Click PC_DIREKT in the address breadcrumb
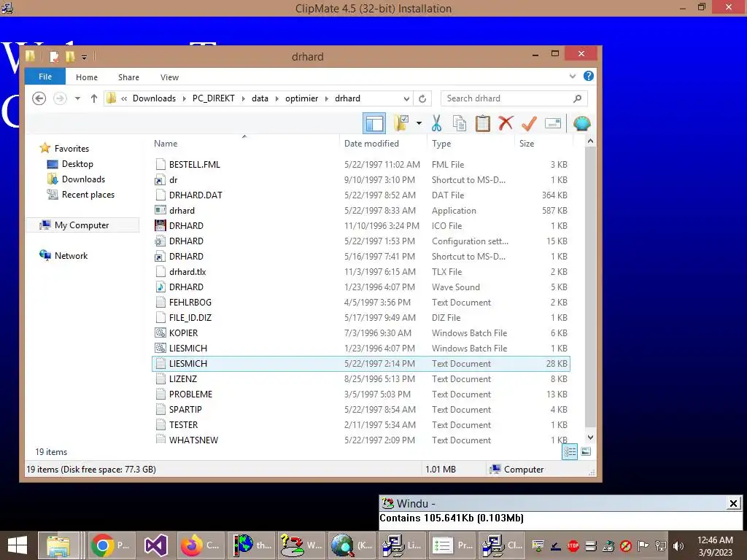The height and width of the screenshot is (560, 747). [x=214, y=98]
